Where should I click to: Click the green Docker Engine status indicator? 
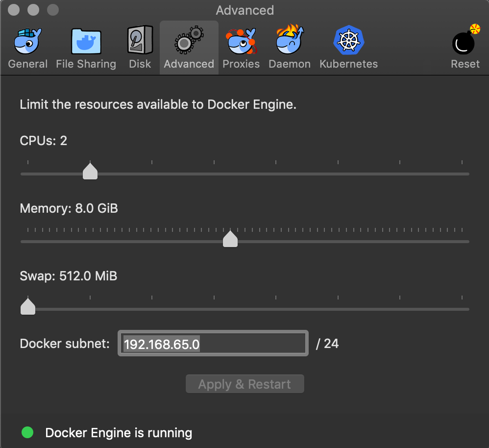(27, 432)
